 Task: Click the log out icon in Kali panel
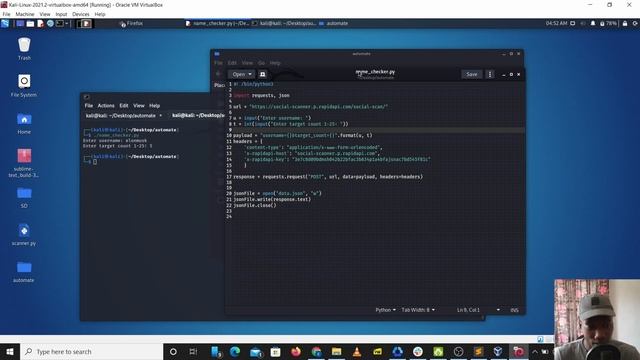click(x=635, y=23)
